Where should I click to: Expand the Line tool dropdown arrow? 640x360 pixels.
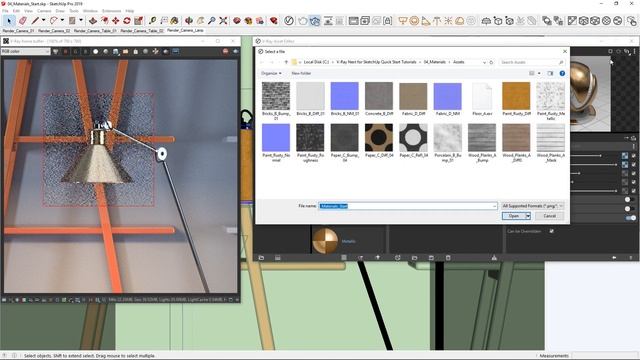tap(43, 20)
